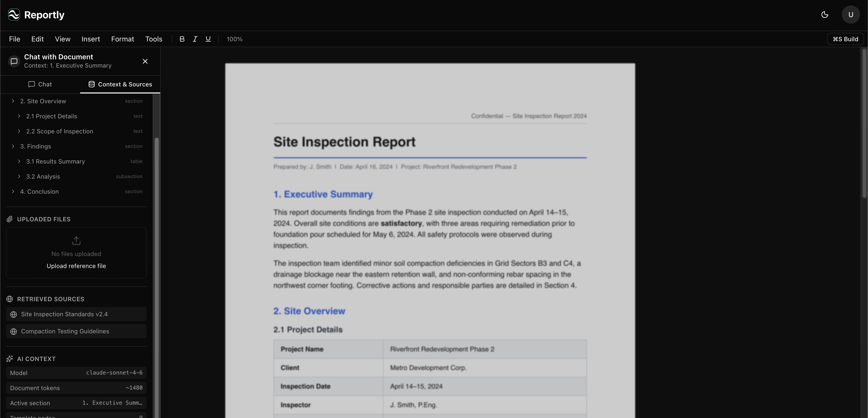Click the globe icon next to Site Inspection Standards v2.4
The width and height of the screenshot is (868, 418).
point(14,314)
